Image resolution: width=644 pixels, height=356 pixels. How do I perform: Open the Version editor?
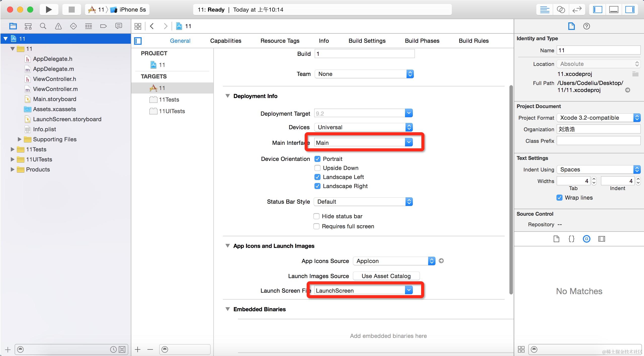click(x=577, y=10)
